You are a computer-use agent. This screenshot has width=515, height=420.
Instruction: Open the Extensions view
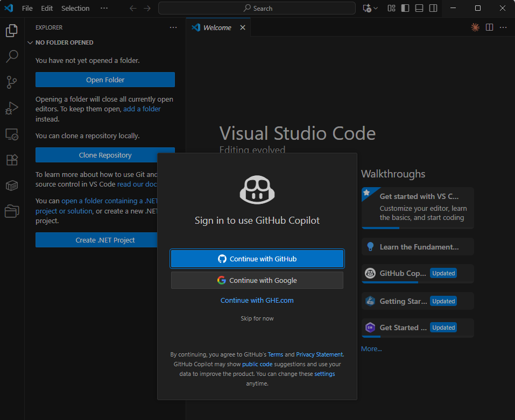(12, 160)
